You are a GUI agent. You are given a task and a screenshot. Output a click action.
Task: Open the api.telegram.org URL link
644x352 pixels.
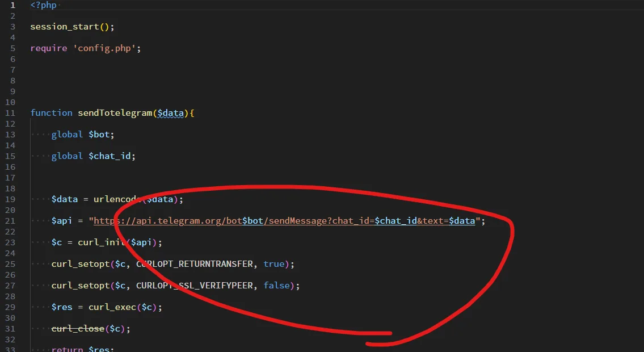pyautogui.click(x=284, y=221)
